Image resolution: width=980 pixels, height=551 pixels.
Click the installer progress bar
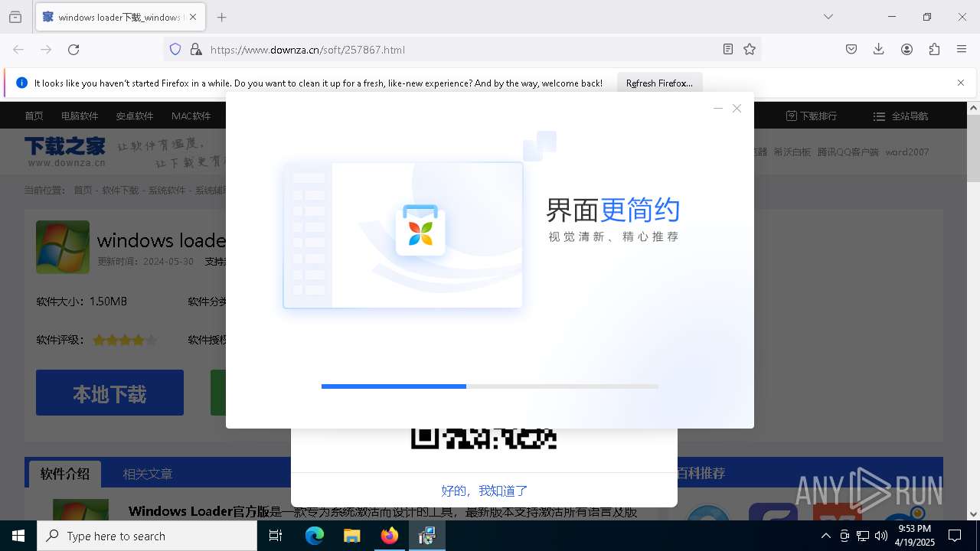pos(490,386)
